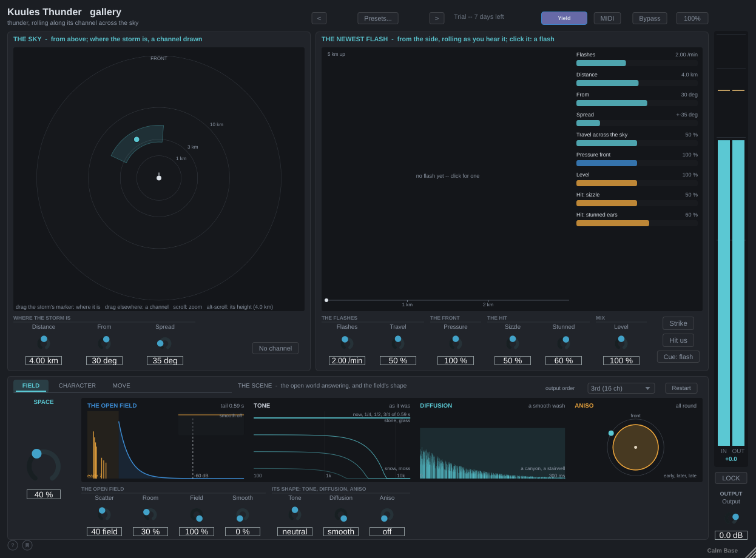Image resolution: width=756 pixels, height=558 pixels.
Task: Click the 2.00 /min flashes value field
Action: 347,360
